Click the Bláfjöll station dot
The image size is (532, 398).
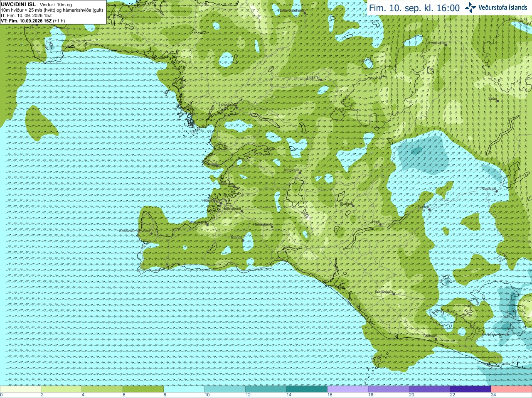(243, 240)
